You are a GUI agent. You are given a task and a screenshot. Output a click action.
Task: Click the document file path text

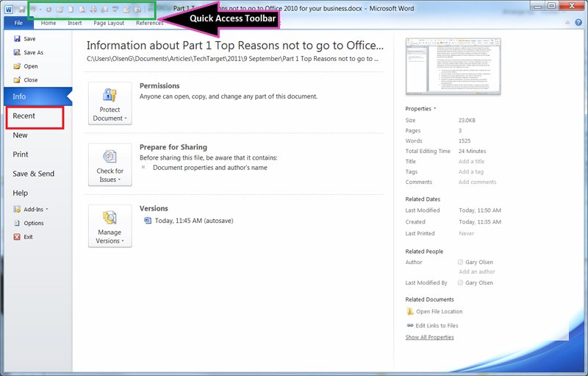pyautogui.click(x=232, y=59)
